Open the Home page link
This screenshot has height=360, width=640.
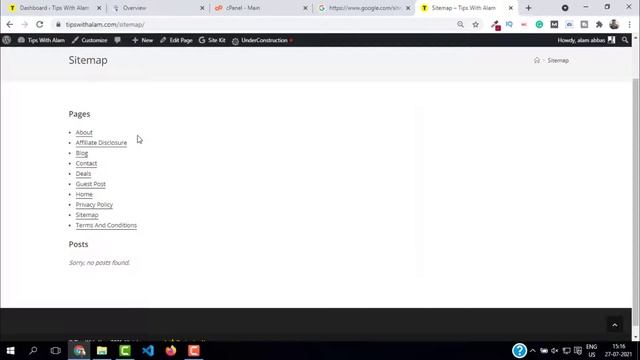[84, 194]
